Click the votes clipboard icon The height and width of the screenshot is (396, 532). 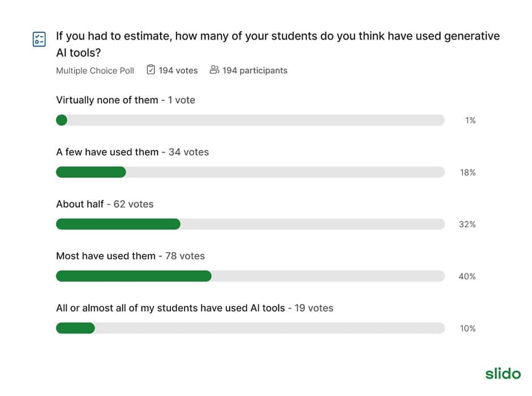point(151,70)
